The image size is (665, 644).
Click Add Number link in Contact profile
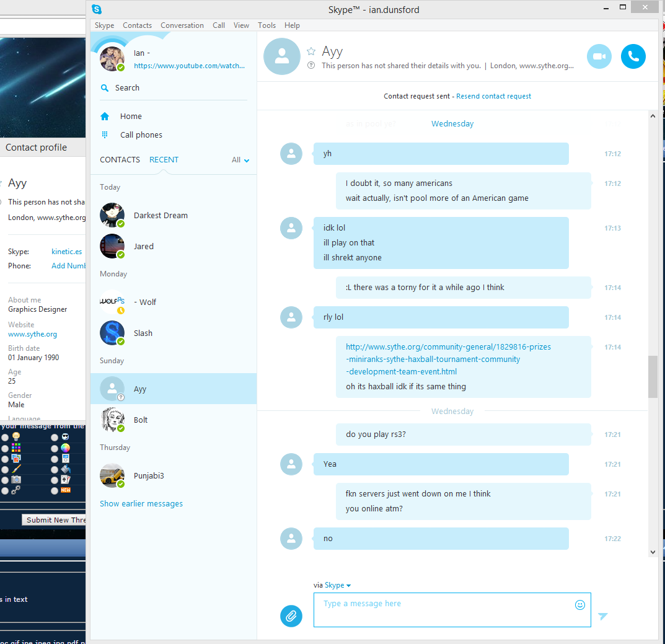pyautogui.click(x=68, y=265)
